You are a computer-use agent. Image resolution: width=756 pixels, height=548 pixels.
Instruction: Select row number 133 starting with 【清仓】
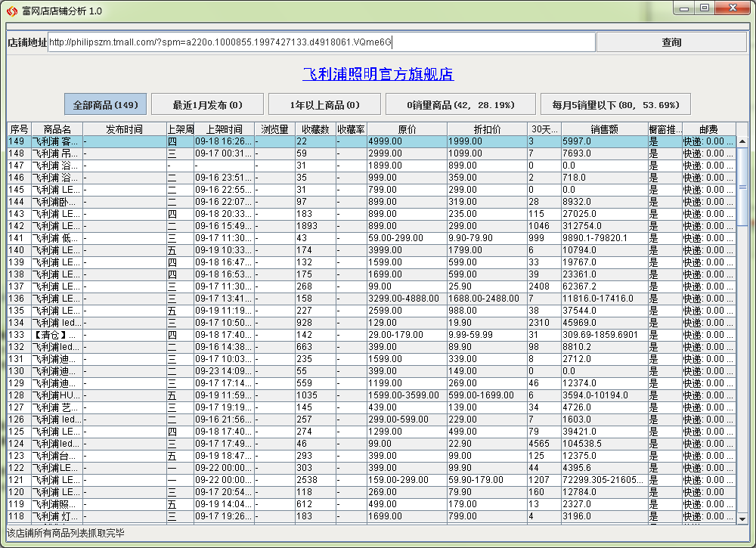click(302, 335)
